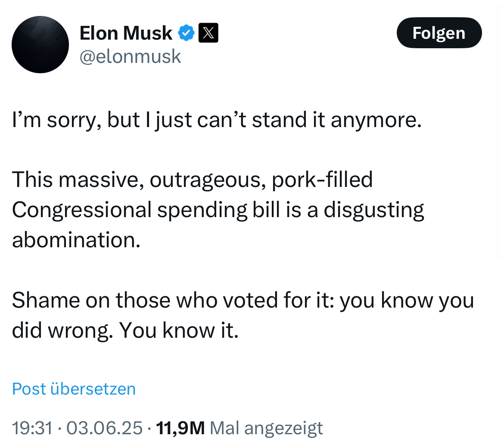504x445 pixels.
Task: Click the word "pork-filled" in the post
Action: click(323, 180)
